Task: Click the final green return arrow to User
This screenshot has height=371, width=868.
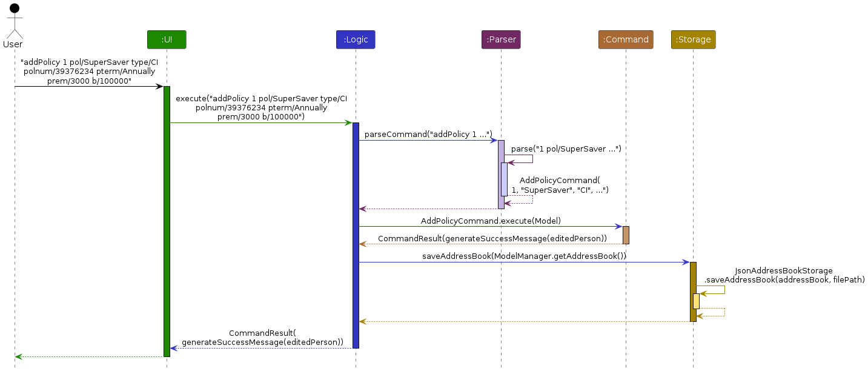Action: [x=91, y=356]
